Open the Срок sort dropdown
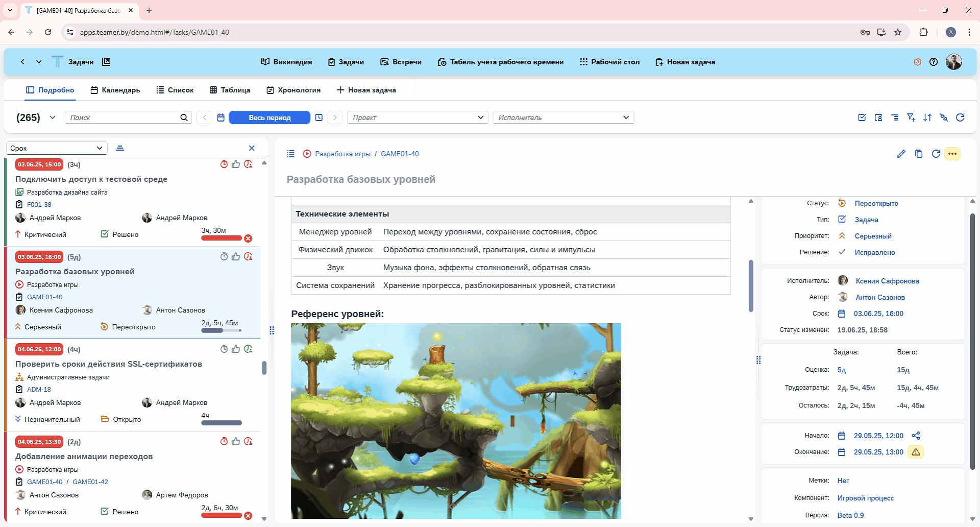The image size is (980, 527). coord(57,148)
